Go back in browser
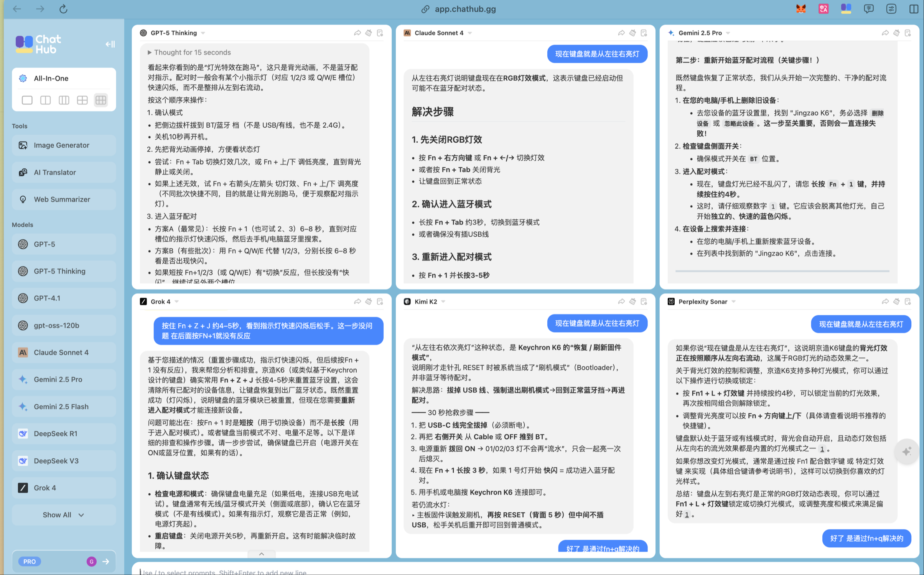 [17, 9]
